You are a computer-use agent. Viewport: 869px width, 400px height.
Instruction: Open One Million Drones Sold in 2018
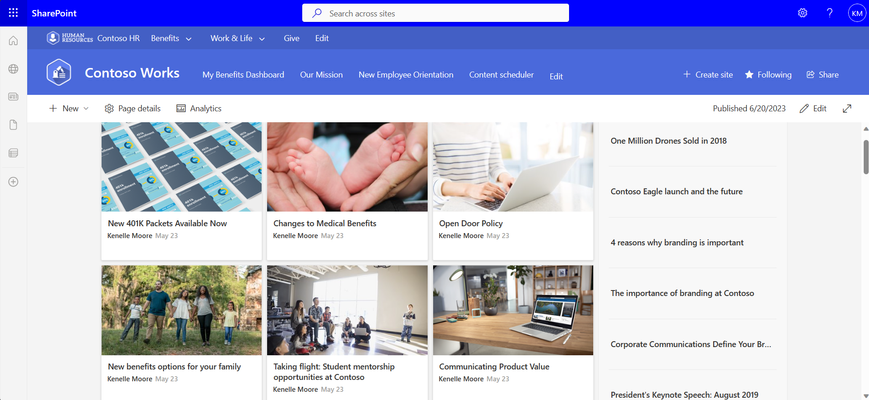point(668,141)
